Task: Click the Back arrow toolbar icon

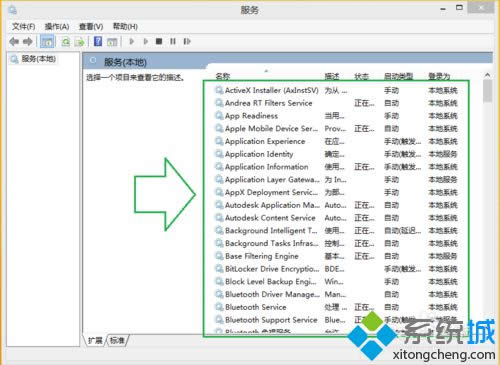Action: coord(14,42)
